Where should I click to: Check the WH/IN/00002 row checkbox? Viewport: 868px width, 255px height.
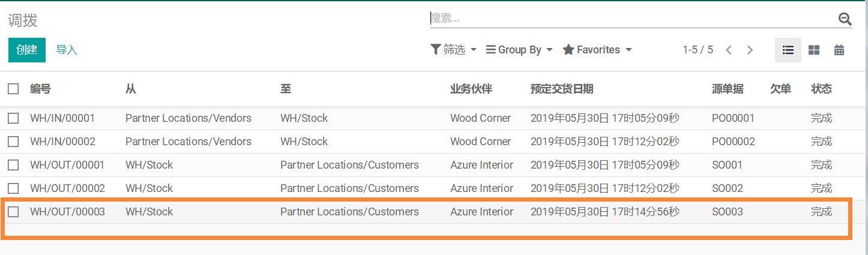(x=13, y=142)
